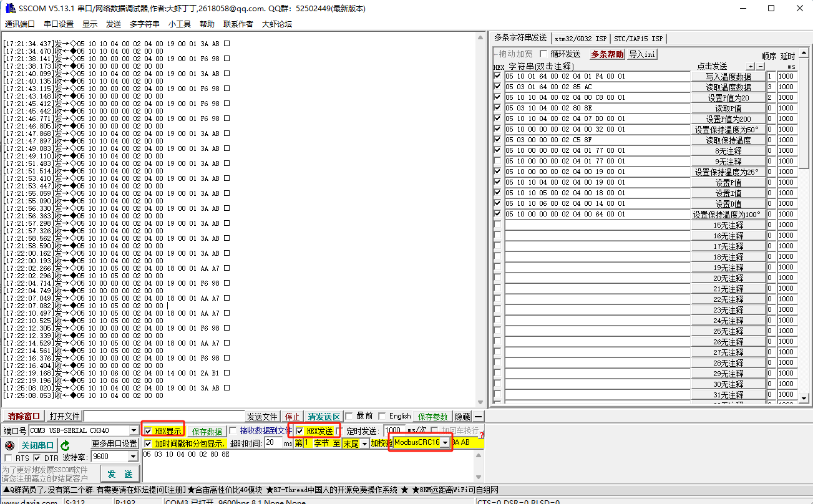Click the 导入ini button
Screen dimensions: 813x504
642,54
